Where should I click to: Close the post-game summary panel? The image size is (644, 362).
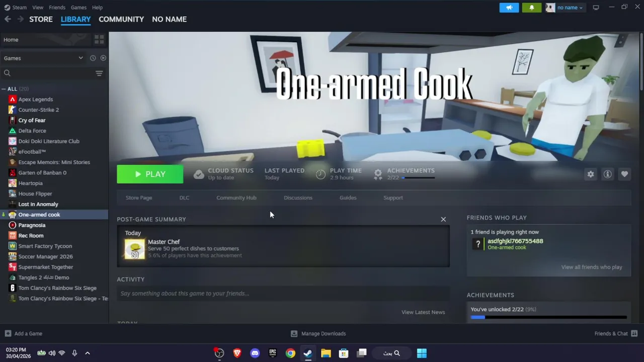coord(443,219)
